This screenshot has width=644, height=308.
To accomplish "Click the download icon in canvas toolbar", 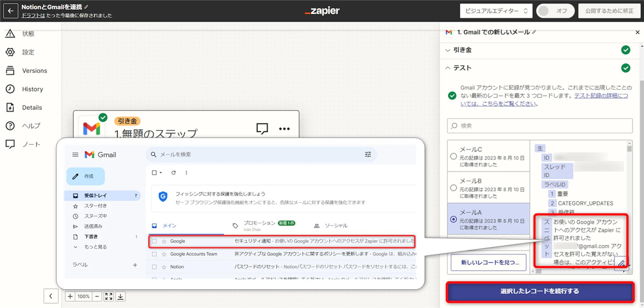I will tap(120, 296).
